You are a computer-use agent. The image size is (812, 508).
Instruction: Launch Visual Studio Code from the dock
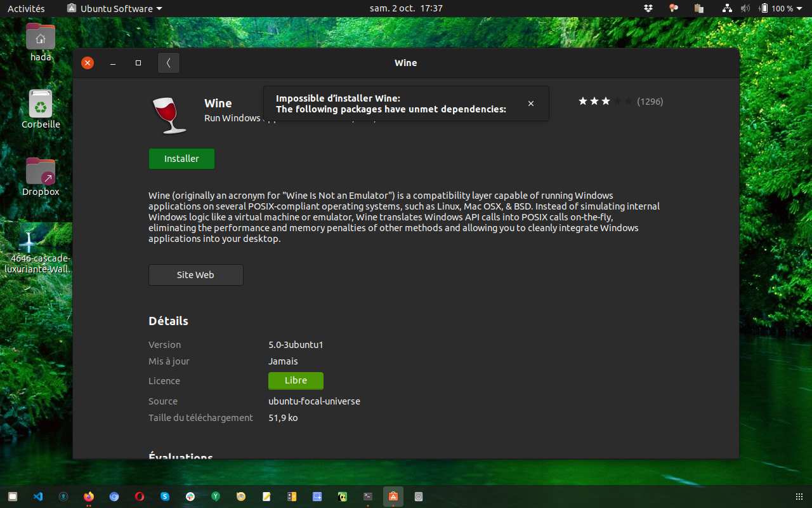point(38,497)
